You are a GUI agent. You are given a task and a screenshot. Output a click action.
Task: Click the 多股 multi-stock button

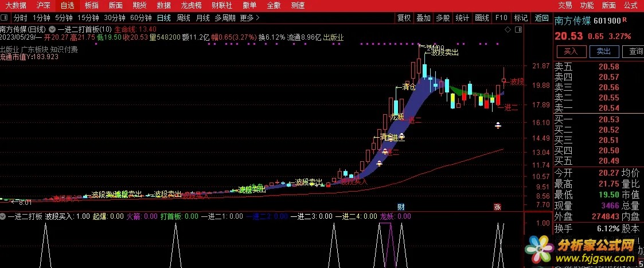(443, 18)
